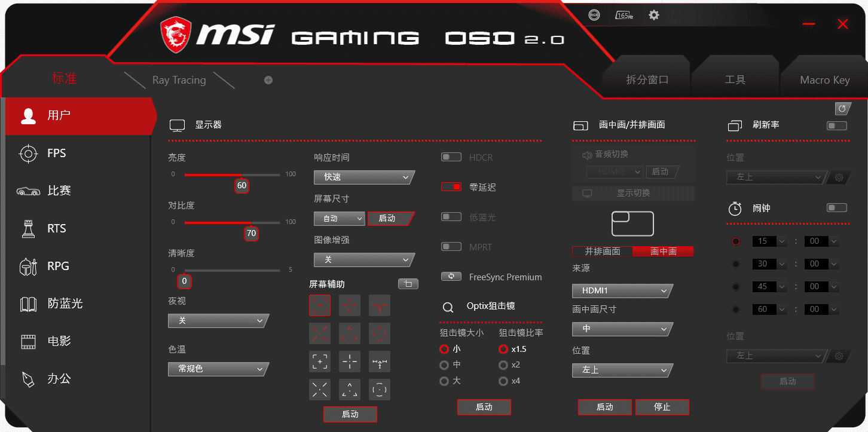868x432 pixels.
Task: Toggle the FreeSync Premium switch
Action: [451, 277]
